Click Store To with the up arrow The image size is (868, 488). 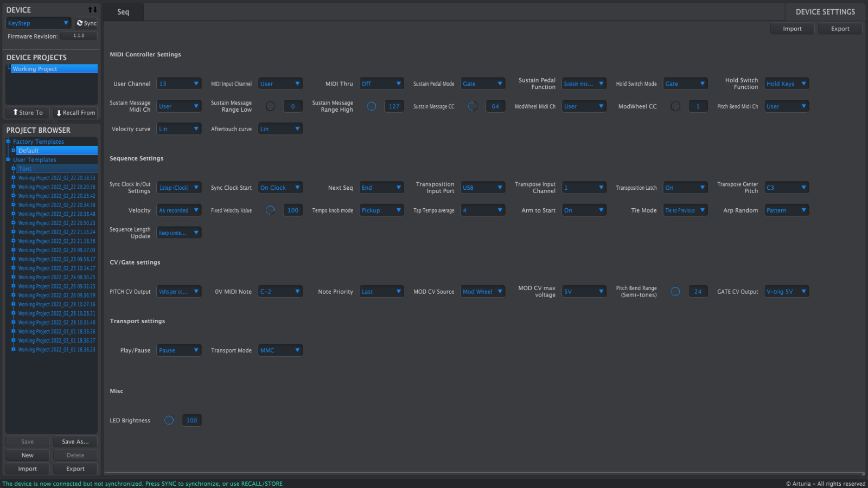(28, 113)
